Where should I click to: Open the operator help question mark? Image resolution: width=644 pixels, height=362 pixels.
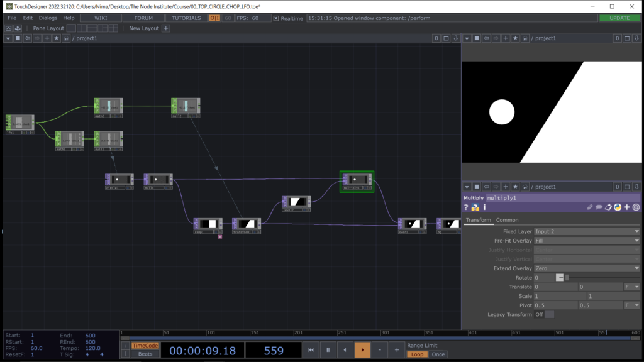(466, 207)
